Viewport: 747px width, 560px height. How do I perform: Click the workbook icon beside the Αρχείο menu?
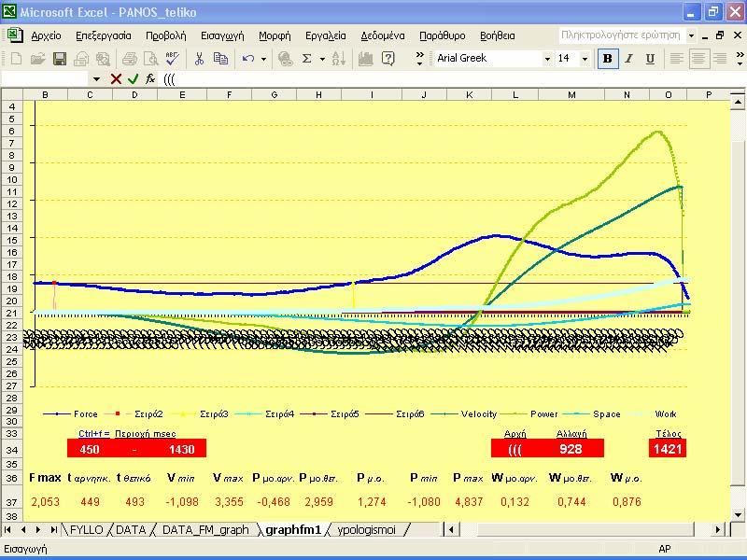15,35
